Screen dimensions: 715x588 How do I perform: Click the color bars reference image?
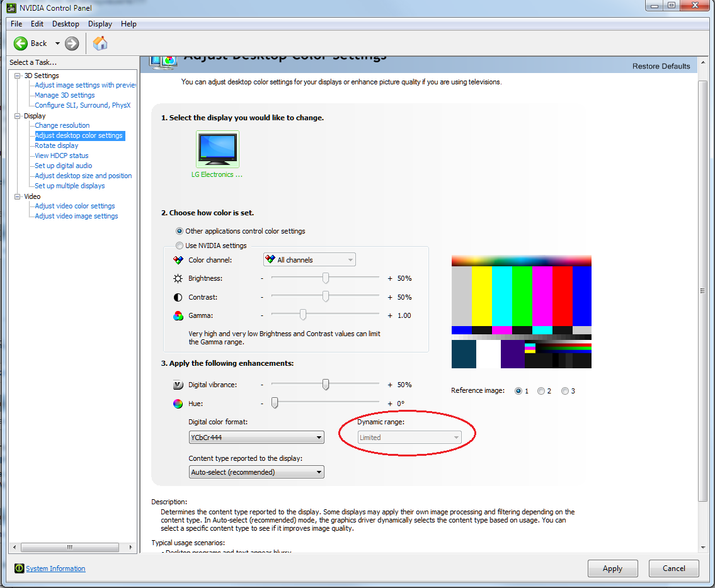[521, 312]
